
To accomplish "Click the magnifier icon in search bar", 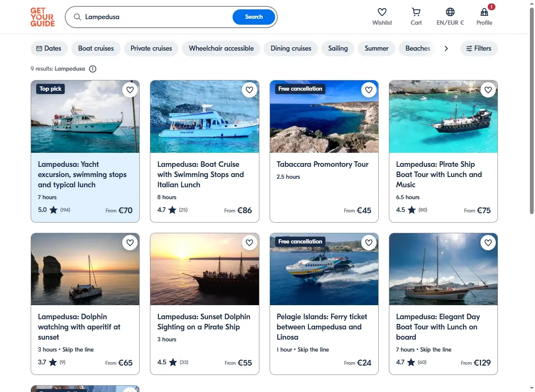I will click(x=78, y=17).
